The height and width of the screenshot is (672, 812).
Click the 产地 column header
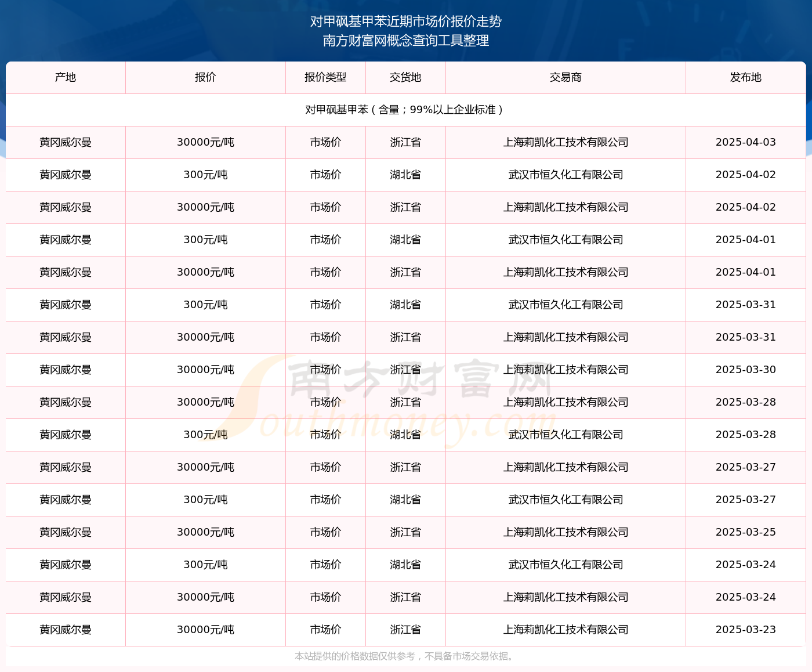coord(66,77)
